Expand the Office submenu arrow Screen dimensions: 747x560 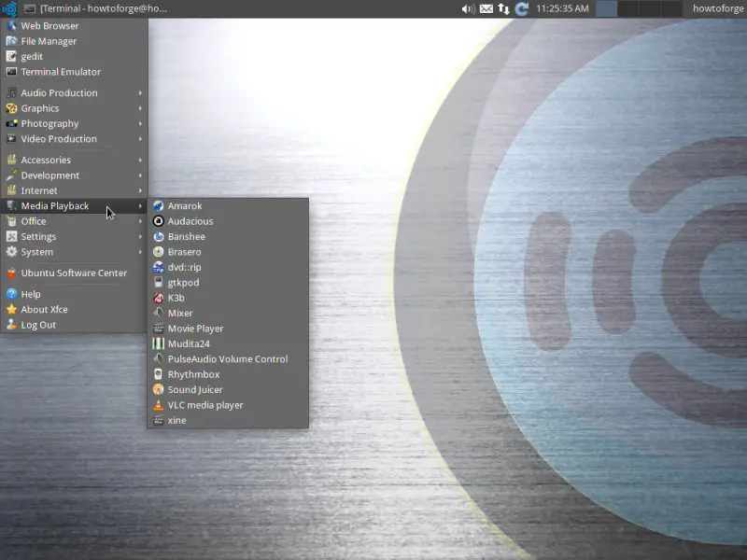(x=140, y=221)
